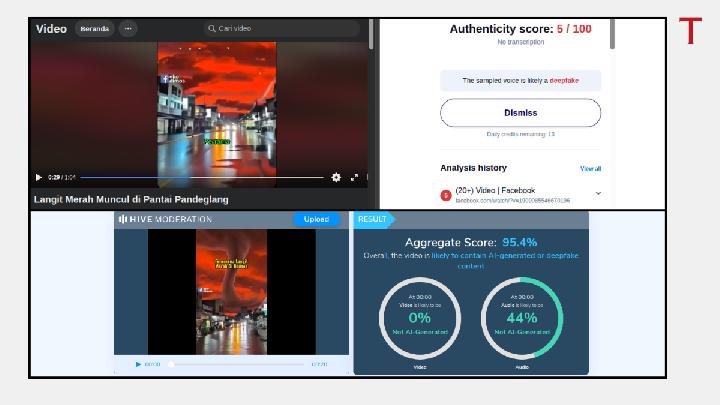This screenshot has width=720, height=405.
Task: Play the Facebook video
Action: 39,177
